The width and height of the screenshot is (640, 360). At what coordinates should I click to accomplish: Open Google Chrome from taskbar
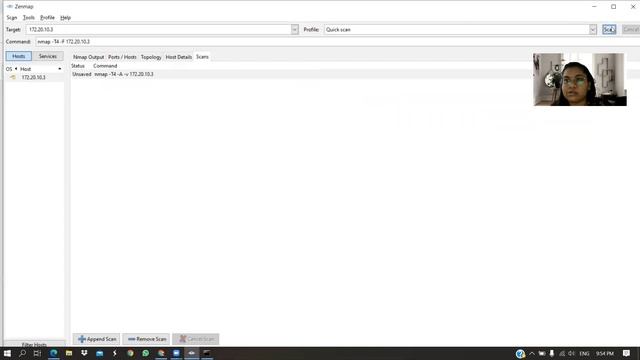coord(130,353)
